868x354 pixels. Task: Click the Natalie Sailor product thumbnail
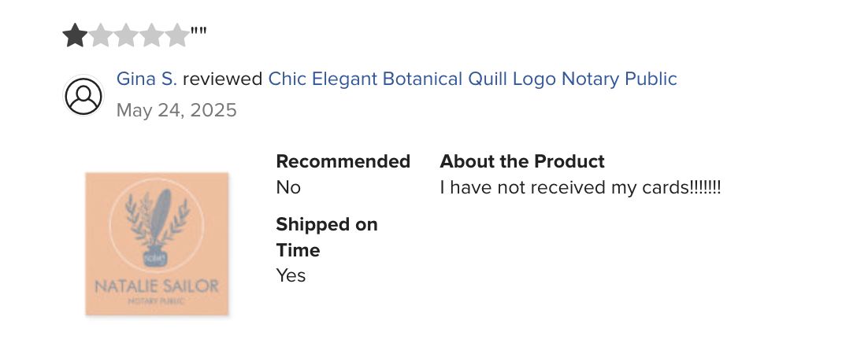[x=157, y=244]
